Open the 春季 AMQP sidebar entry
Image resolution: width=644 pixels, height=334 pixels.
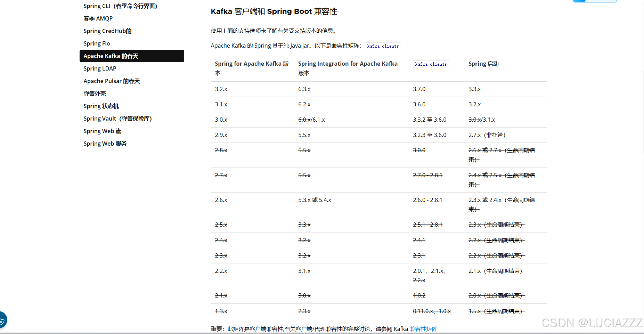click(98, 18)
